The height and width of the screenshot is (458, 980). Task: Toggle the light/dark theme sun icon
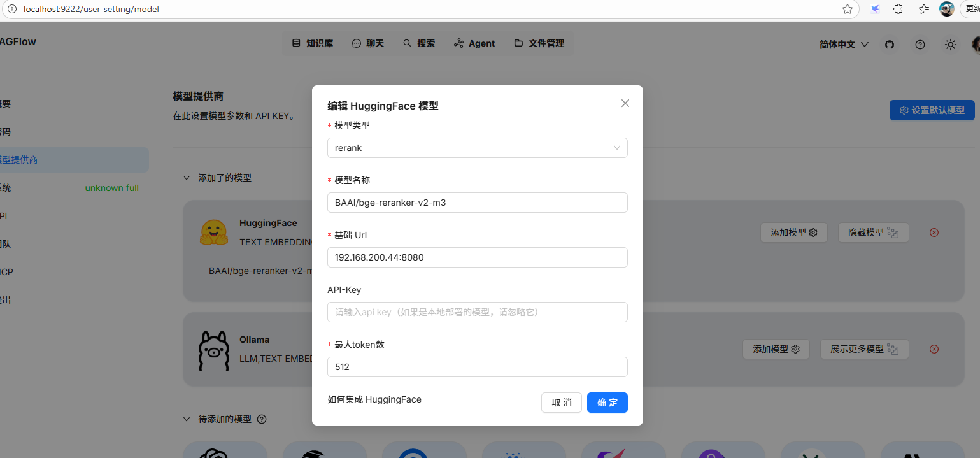pos(951,45)
